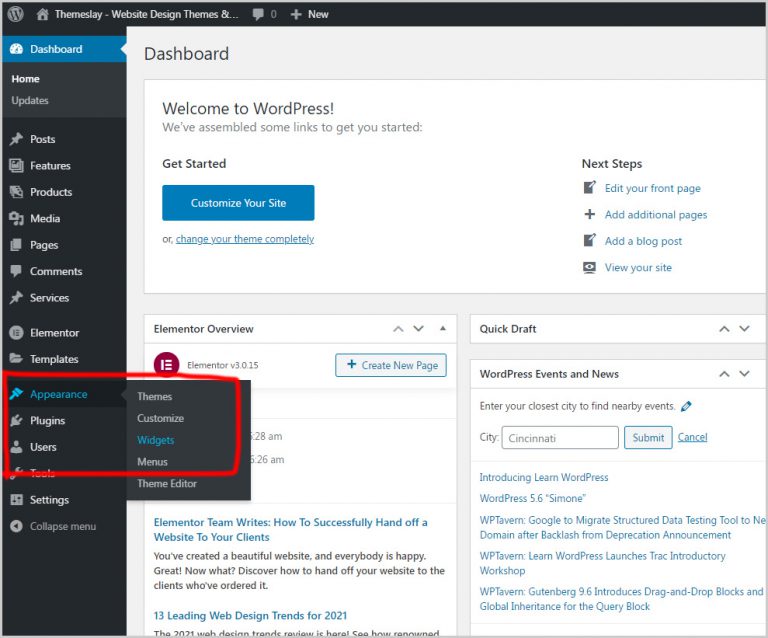The width and height of the screenshot is (768, 638).
Task: Open Add additional pages link
Action: tap(656, 214)
